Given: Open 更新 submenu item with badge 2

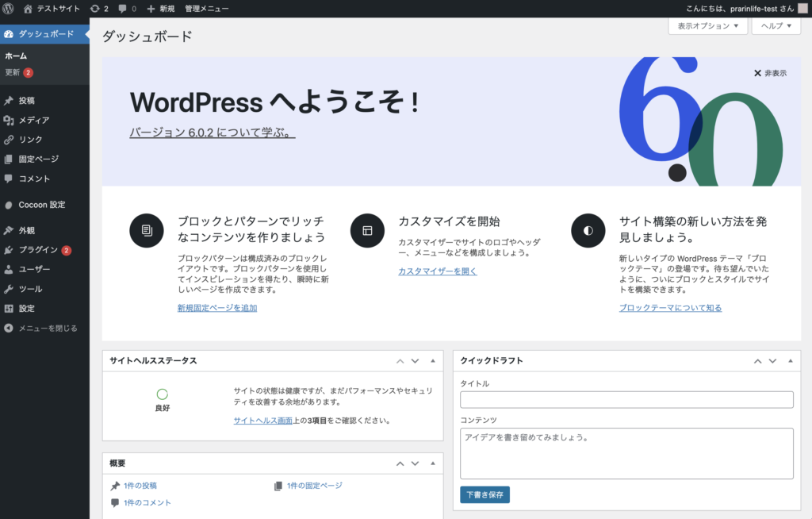Looking at the screenshot, I should point(19,72).
